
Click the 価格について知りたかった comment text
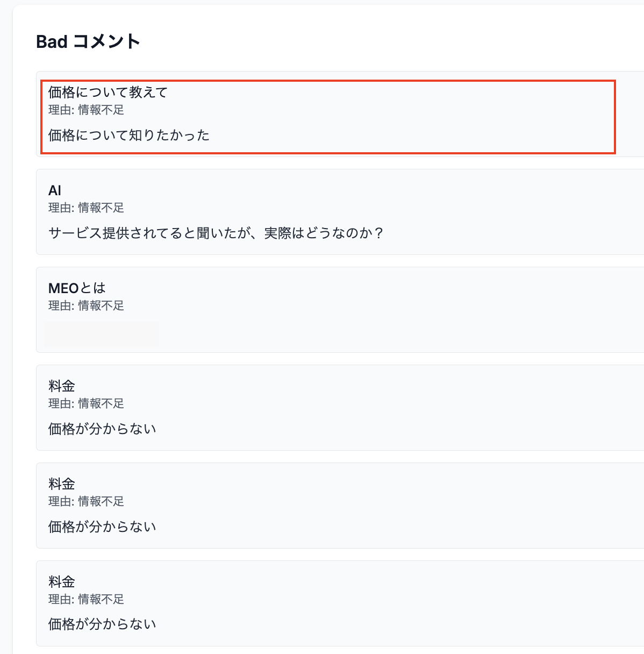click(x=129, y=136)
